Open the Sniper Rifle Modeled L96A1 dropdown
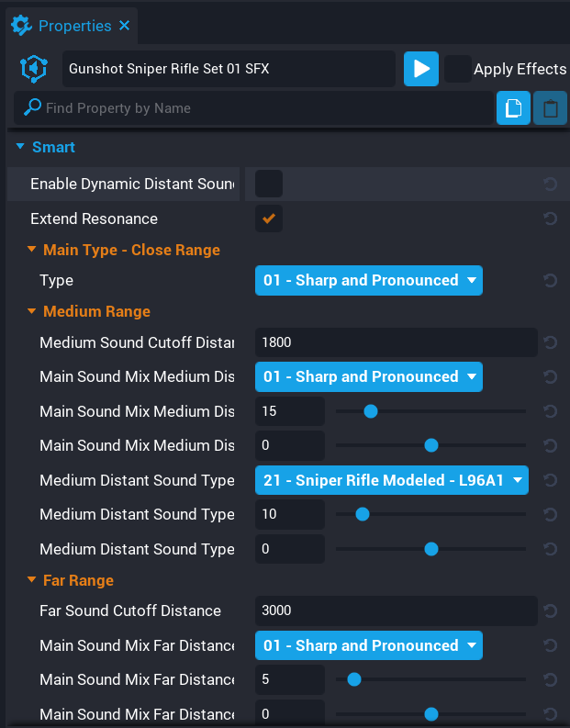The image size is (570, 728). point(391,480)
